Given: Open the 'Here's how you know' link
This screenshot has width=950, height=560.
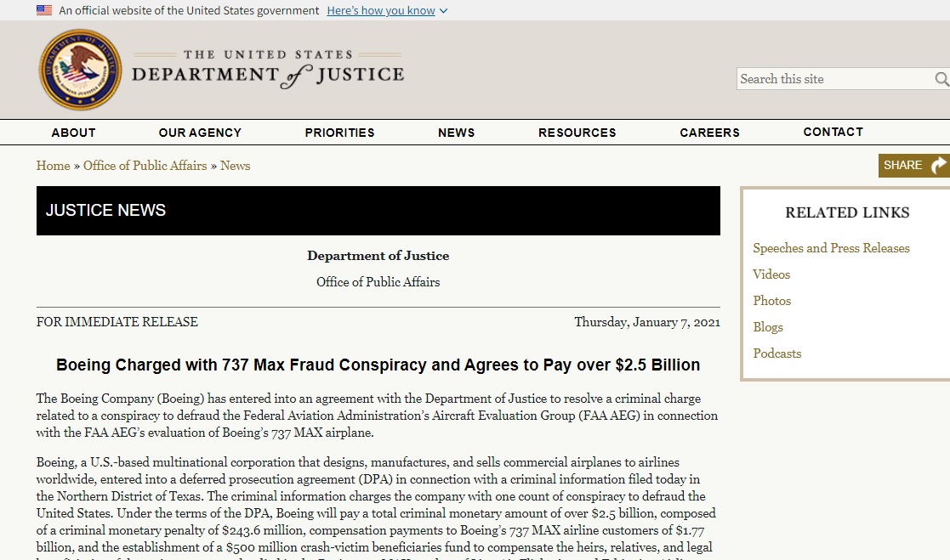Looking at the screenshot, I should coord(381,11).
